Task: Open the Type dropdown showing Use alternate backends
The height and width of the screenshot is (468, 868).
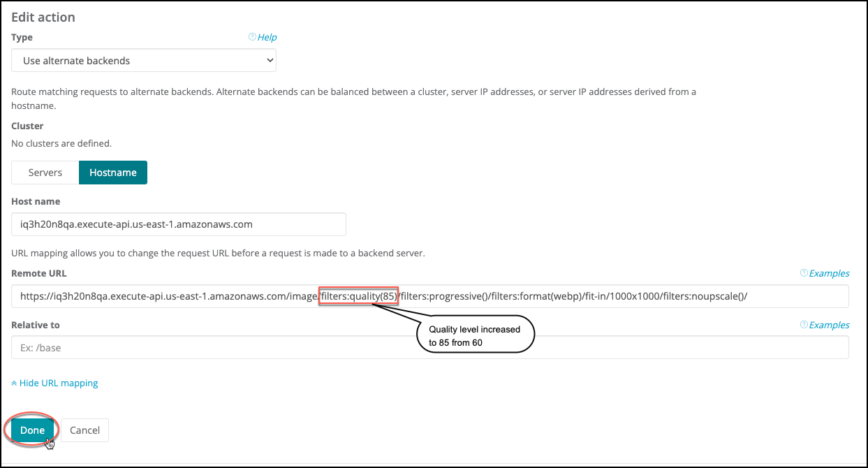Action: (144, 61)
